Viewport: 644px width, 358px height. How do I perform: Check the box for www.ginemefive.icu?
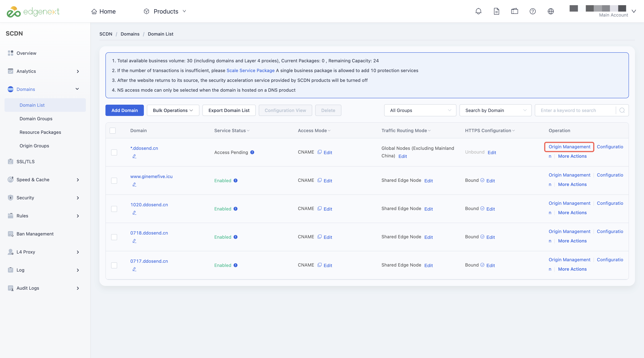[114, 181]
